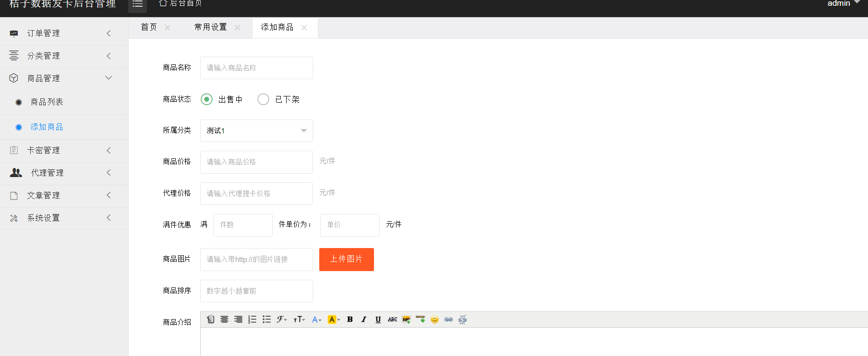
Task: Expand the 分类管理 sidebar menu
Action: coord(64,56)
